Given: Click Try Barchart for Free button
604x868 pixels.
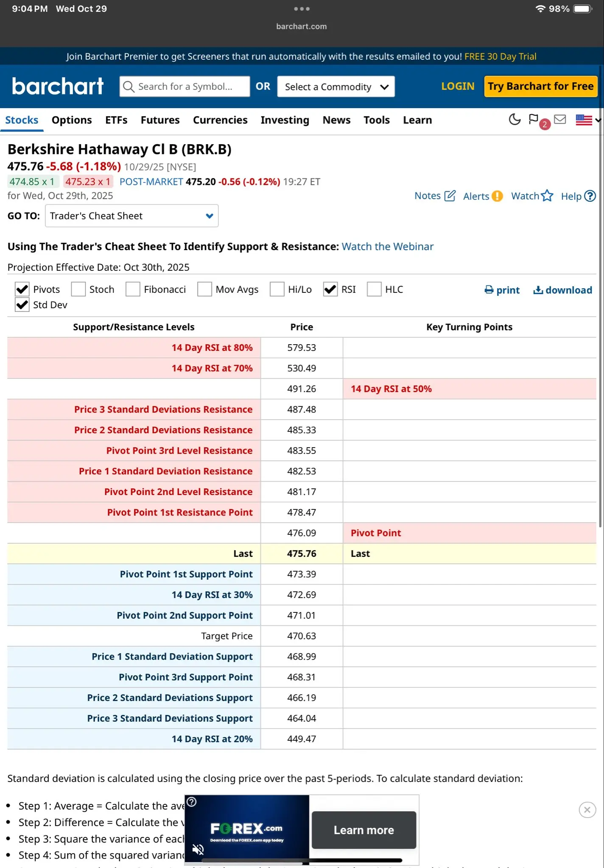Looking at the screenshot, I should [541, 86].
